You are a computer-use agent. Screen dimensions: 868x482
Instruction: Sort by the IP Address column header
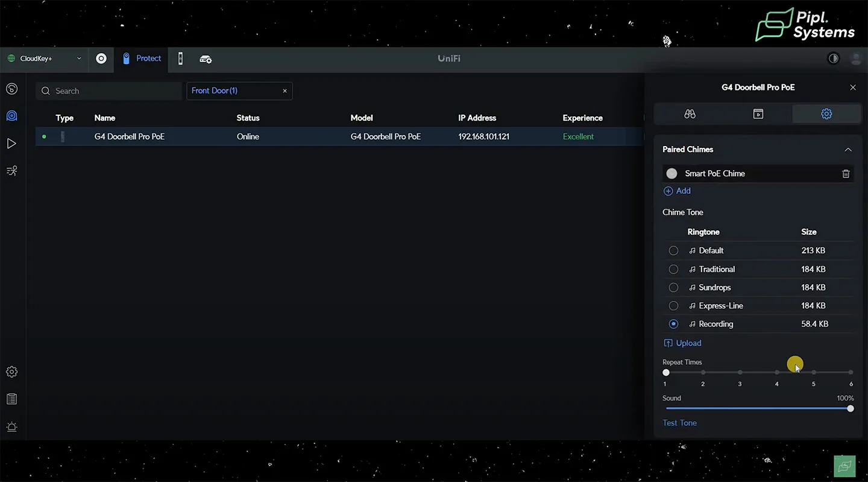pyautogui.click(x=477, y=118)
